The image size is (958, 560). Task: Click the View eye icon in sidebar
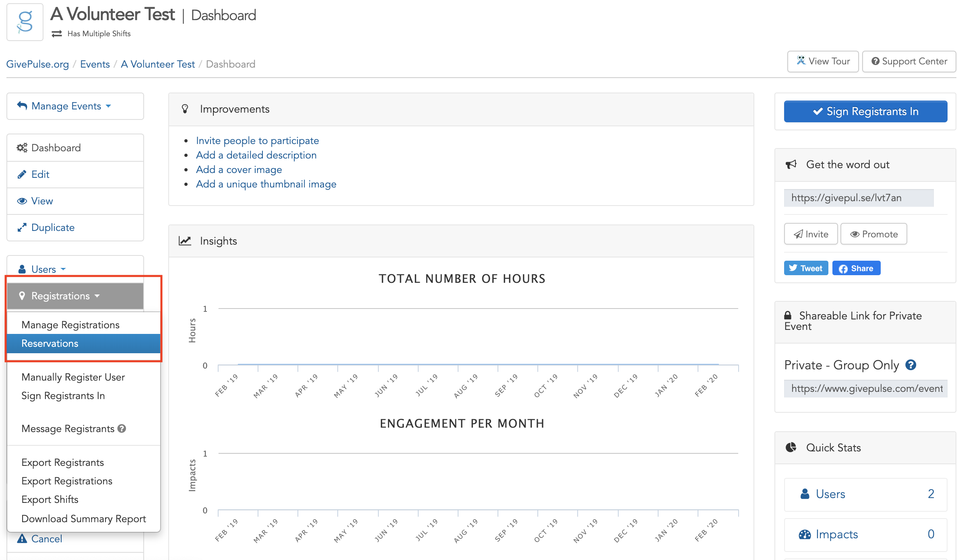coord(22,201)
